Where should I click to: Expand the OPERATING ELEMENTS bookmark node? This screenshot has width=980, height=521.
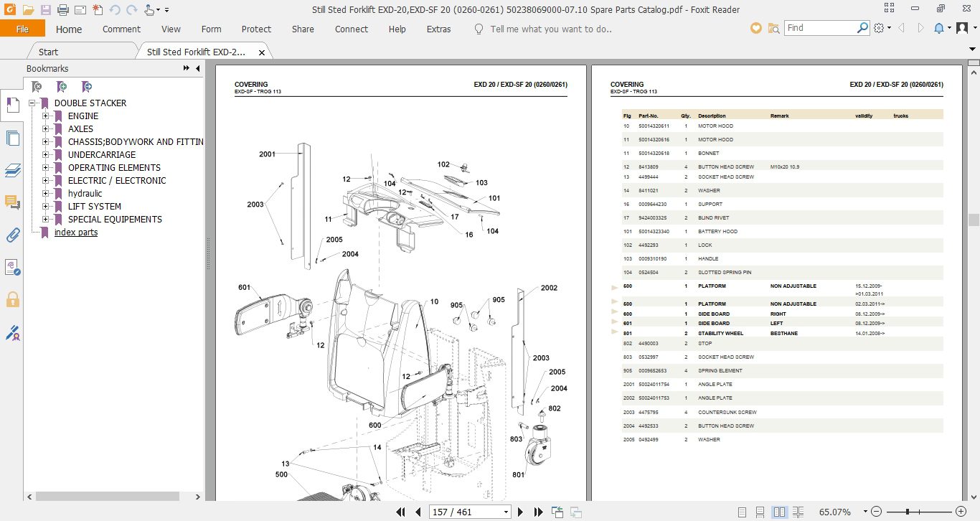45,168
